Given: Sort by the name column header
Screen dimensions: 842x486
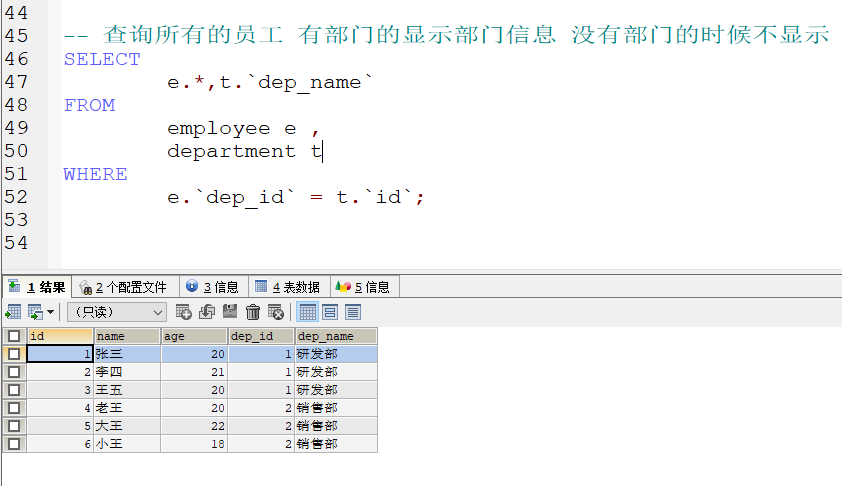Looking at the screenshot, I should [127, 336].
